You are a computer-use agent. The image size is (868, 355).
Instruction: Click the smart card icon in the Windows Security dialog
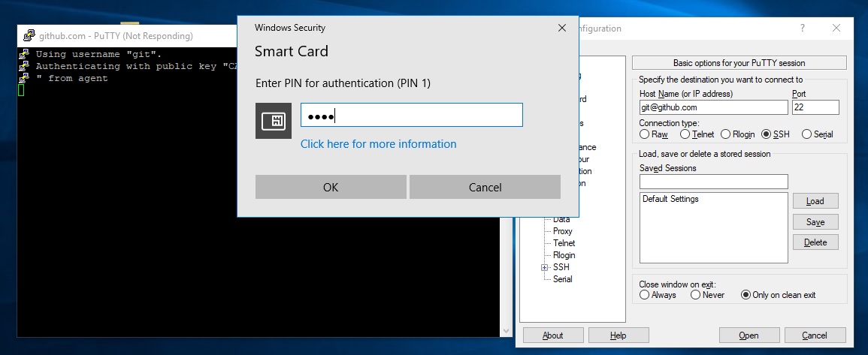click(274, 121)
